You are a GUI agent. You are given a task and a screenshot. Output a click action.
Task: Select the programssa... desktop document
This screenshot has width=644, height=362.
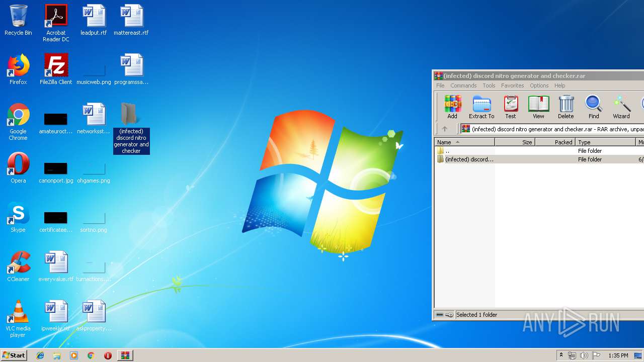pos(131,69)
